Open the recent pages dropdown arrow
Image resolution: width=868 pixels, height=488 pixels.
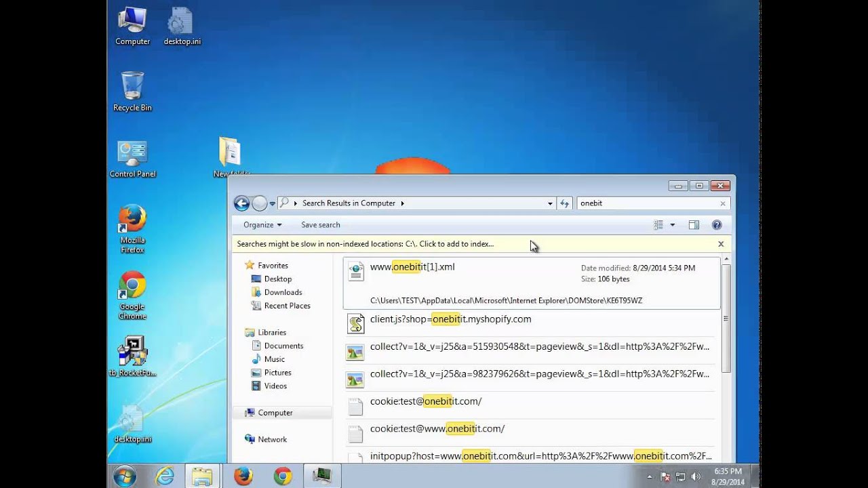(x=273, y=203)
